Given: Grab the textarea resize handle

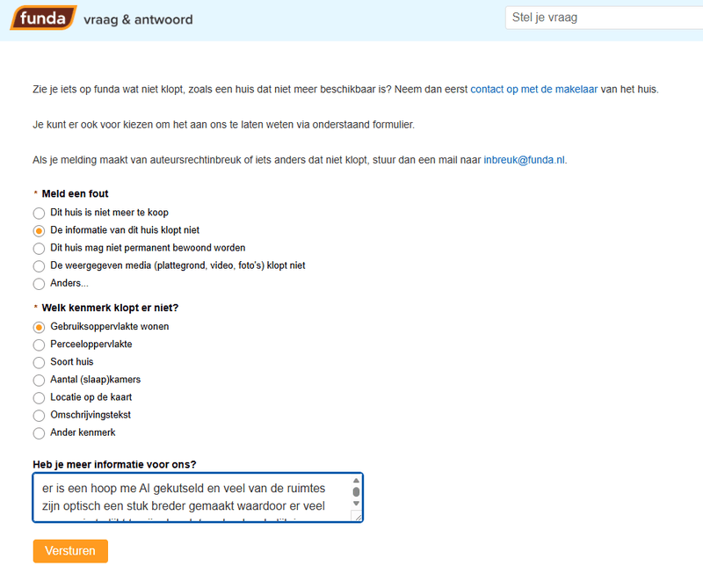Looking at the screenshot, I should (356, 516).
